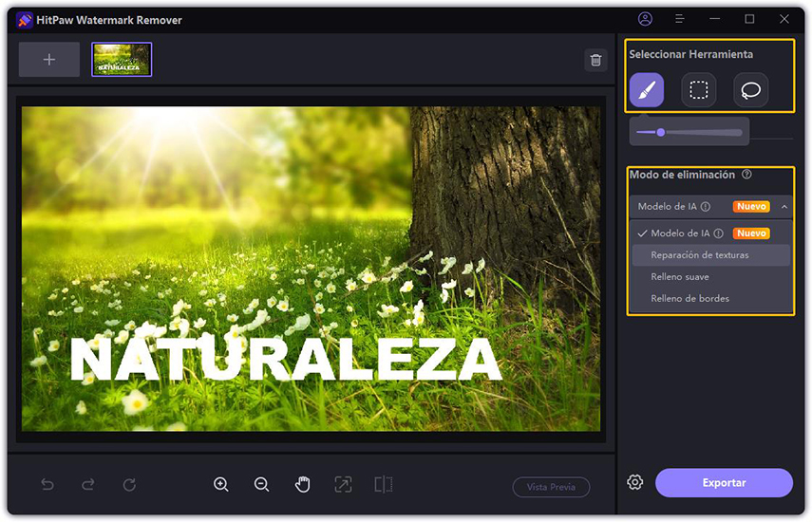This screenshot has width=812, height=522.
Task: Select the Lasso selection tool
Action: pyautogui.click(x=750, y=90)
